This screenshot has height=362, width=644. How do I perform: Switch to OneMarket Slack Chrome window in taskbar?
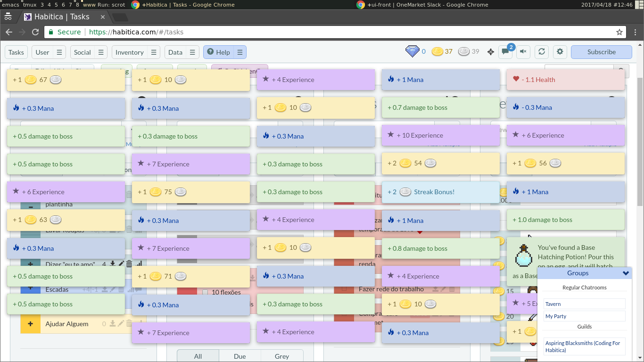(x=422, y=5)
